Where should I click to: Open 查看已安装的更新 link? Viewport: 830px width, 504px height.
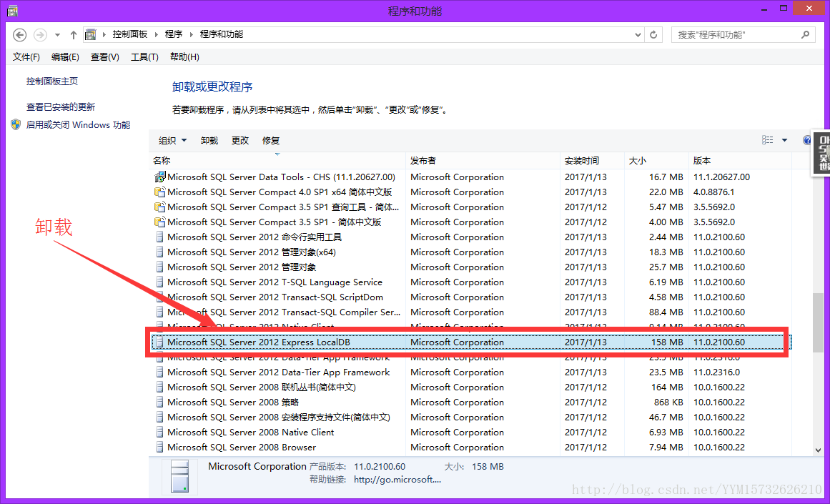click(60, 107)
